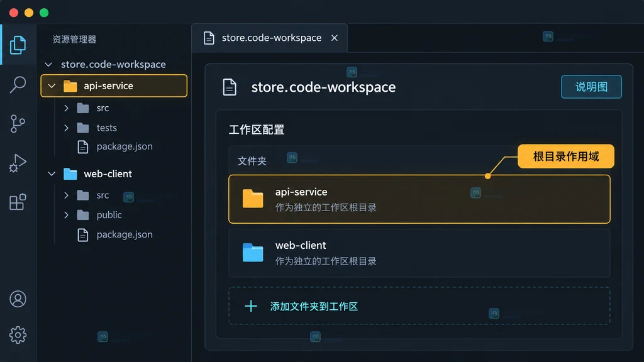Select tests folder name in tree
Image resolution: width=644 pixels, height=362 pixels.
pos(107,128)
